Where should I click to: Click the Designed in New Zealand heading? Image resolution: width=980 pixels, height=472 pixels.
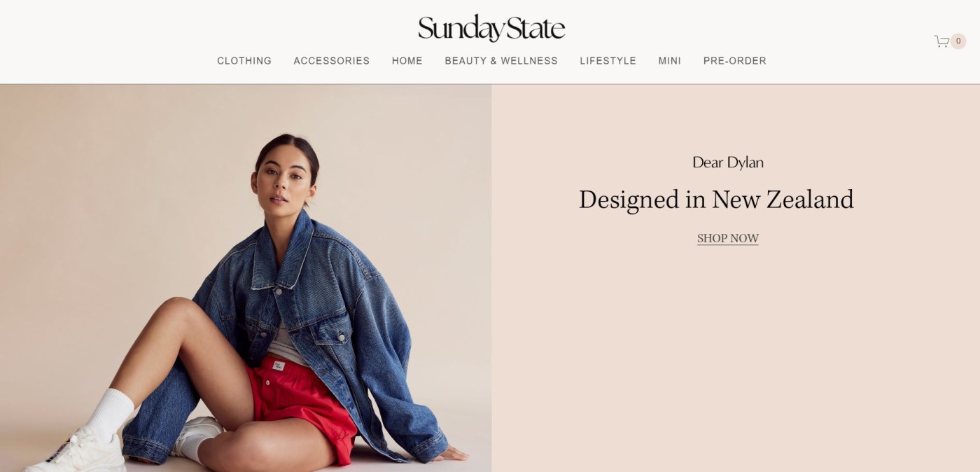tap(716, 200)
